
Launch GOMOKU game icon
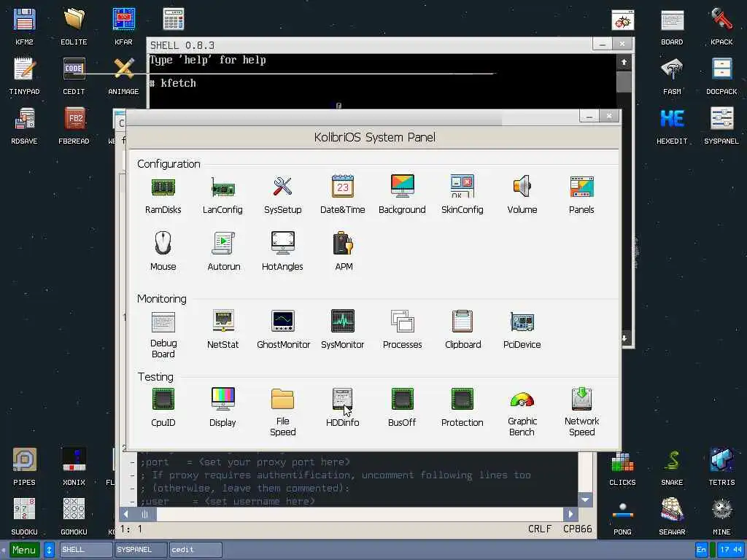point(74,517)
